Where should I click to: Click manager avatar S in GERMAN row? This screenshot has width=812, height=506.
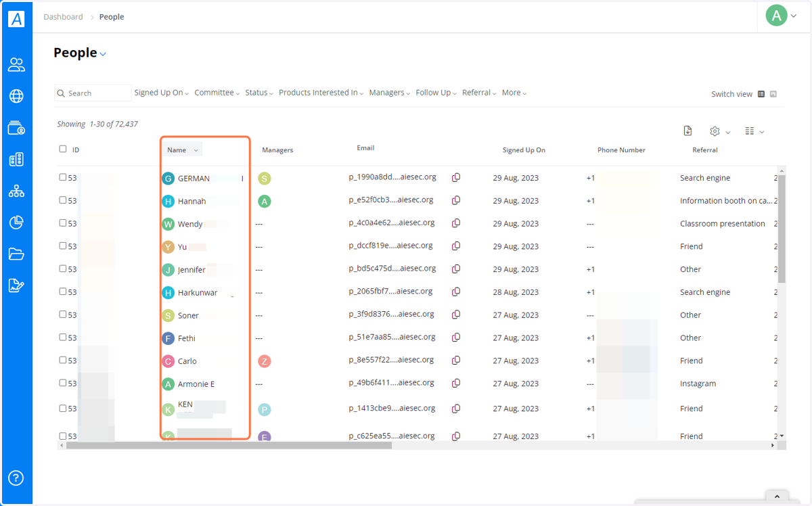click(x=265, y=179)
